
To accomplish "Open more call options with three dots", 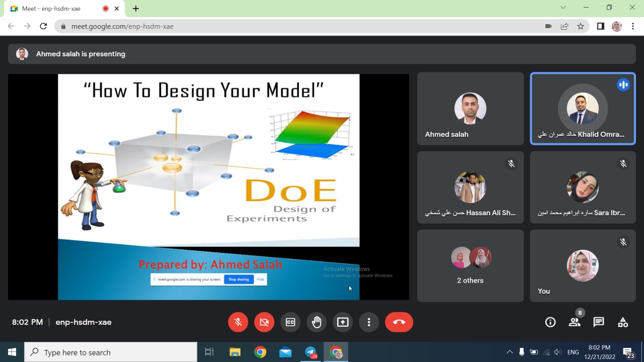I will [x=369, y=322].
